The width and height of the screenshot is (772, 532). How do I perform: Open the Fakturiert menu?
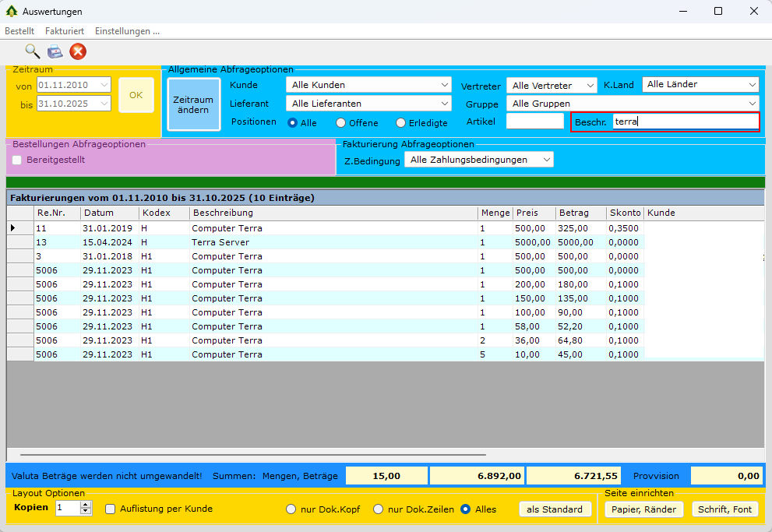point(65,31)
